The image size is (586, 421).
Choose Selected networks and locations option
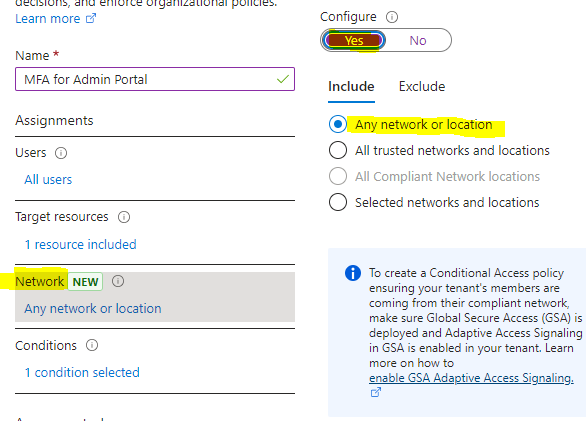(x=338, y=202)
